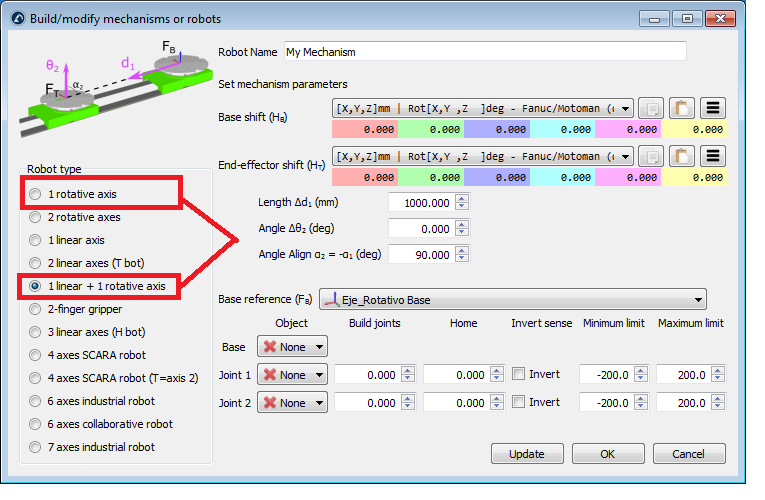Click copy icon in Base shift row
Viewport: 765px width, 500px height.
pyautogui.click(x=650, y=108)
